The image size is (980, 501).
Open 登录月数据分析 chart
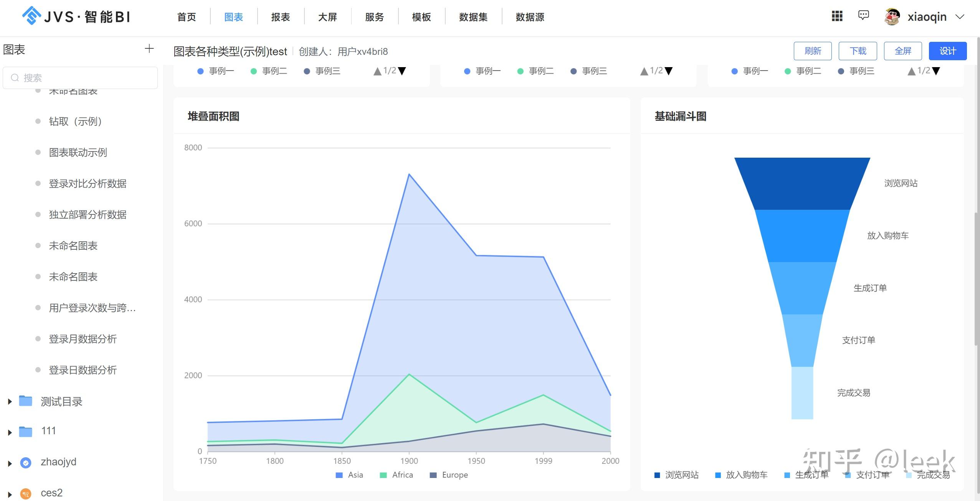83,339
